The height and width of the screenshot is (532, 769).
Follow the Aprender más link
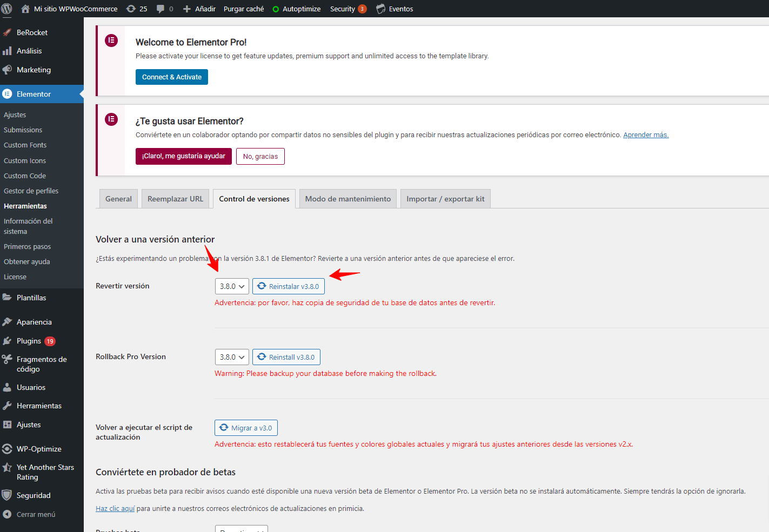click(646, 135)
